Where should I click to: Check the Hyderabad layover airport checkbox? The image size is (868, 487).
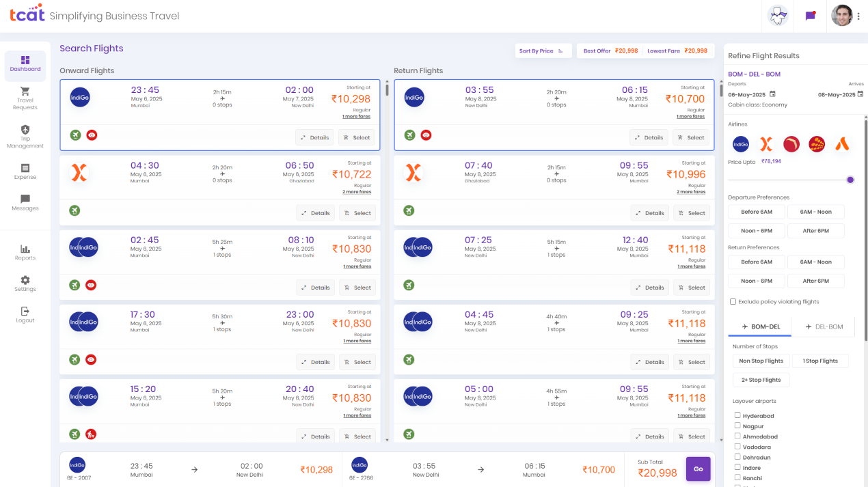[736, 415]
